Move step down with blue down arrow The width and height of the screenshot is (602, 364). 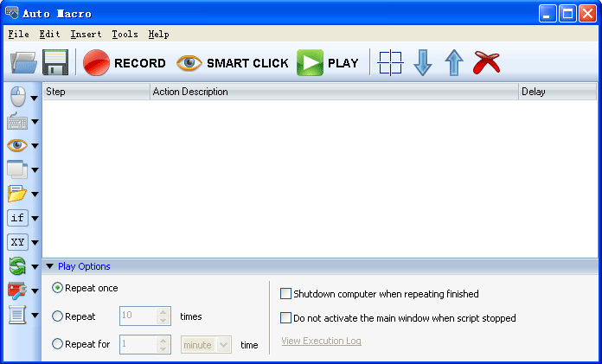[422, 63]
